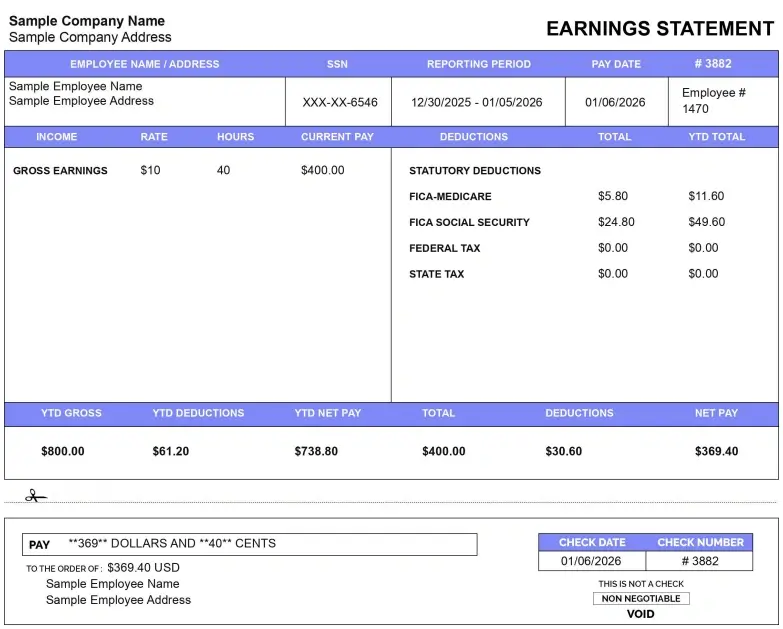This screenshot has height=629, width=783.
Task: Click the FICA-MEDICARE deduction label
Action: point(450,197)
